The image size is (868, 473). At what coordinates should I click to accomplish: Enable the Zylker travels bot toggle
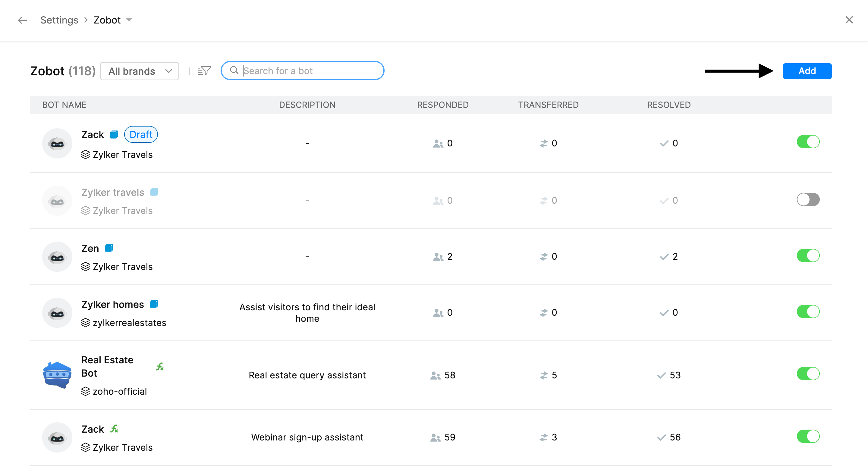click(808, 199)
